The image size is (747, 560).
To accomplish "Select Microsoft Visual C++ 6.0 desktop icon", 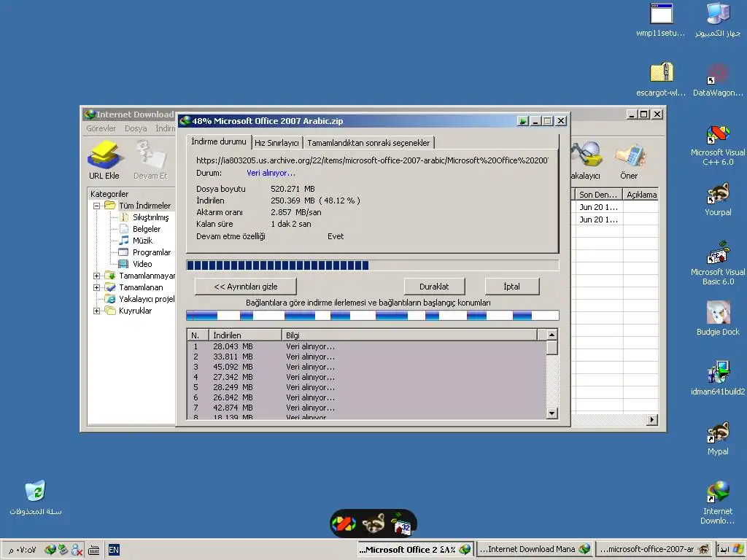I will point(718,145).
